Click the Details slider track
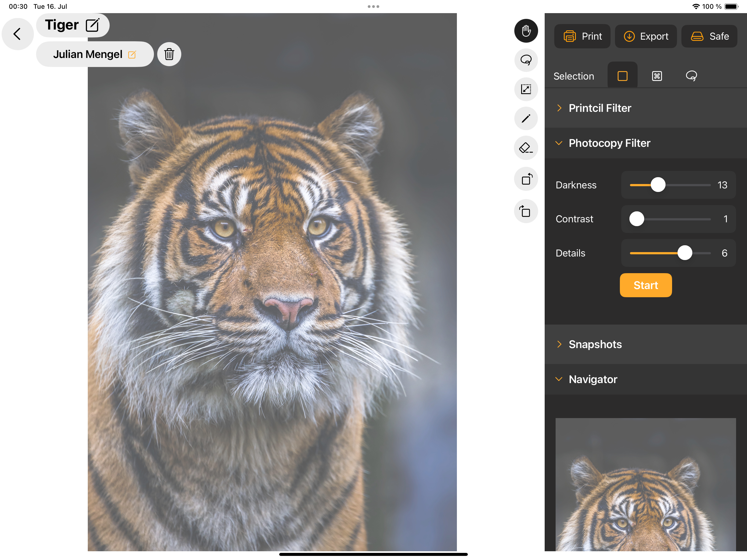The image size is (747, 560). click(x=670, y=253)
